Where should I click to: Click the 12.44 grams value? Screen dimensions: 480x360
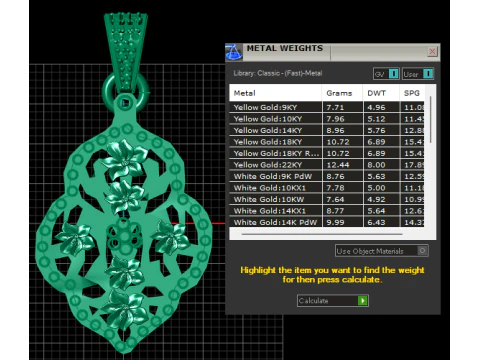point(338,165)
